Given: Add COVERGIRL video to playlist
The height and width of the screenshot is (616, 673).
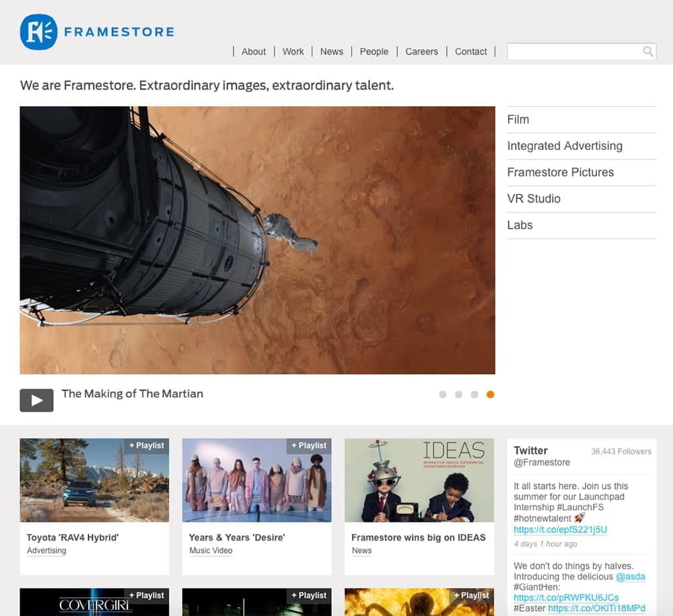Looking at the screenshot, I should 146,595.
